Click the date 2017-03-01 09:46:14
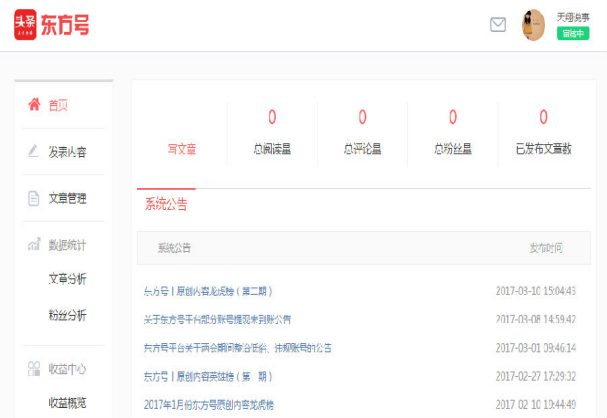Viewport: 607px width, 418px height. 536,348
